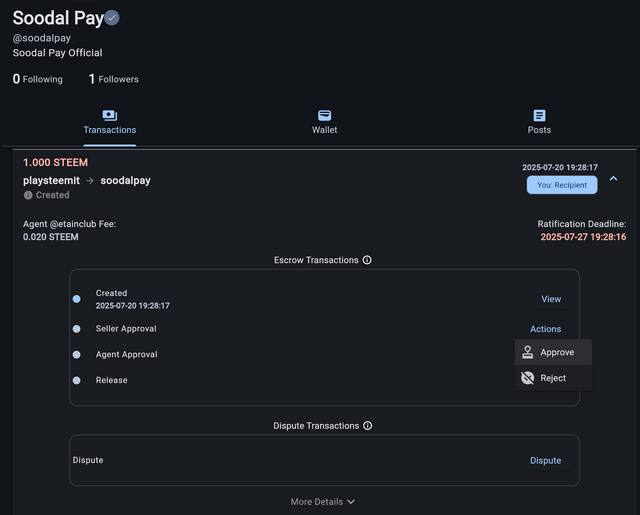This screenshot has width=640, height=515.
Task: Click the Seller Approval step label
Action: [126, 329]
